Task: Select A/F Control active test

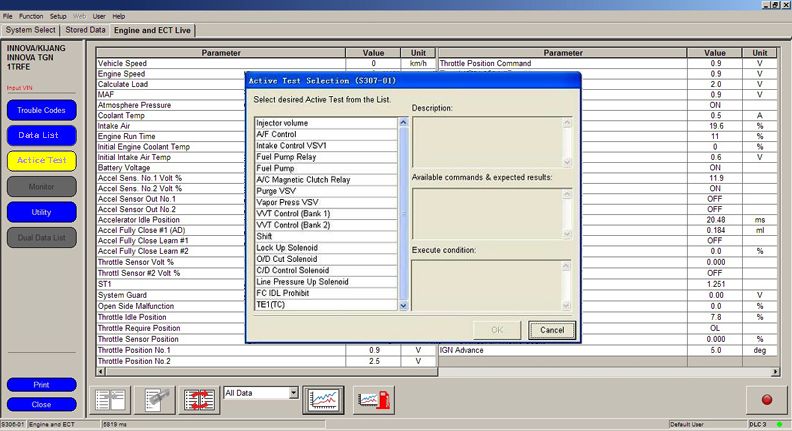Action: (x=326, y=134)
